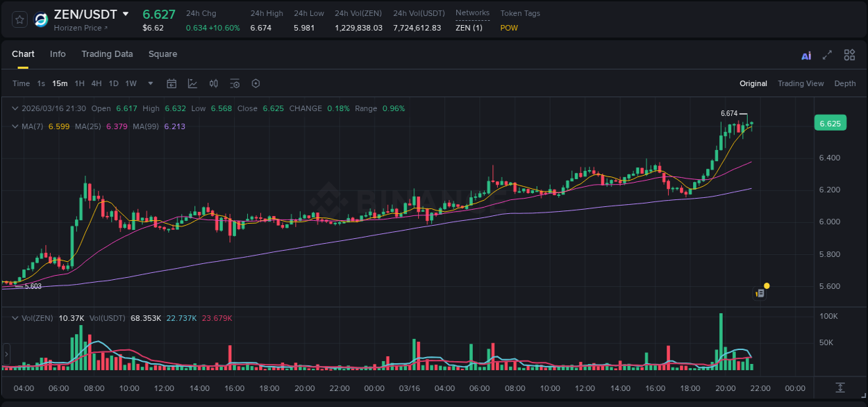Expand chart with the fullscreen arrows icon

(826, 54)
